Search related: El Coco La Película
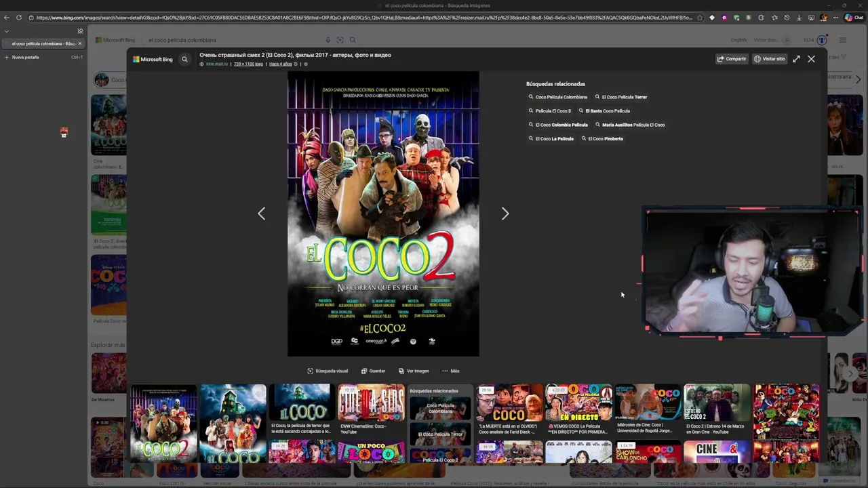 pos(551,138)
